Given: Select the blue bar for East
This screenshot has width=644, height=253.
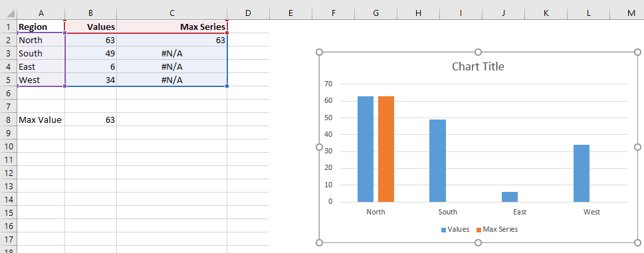Looking at the screenshot, I should coord(510,197).
